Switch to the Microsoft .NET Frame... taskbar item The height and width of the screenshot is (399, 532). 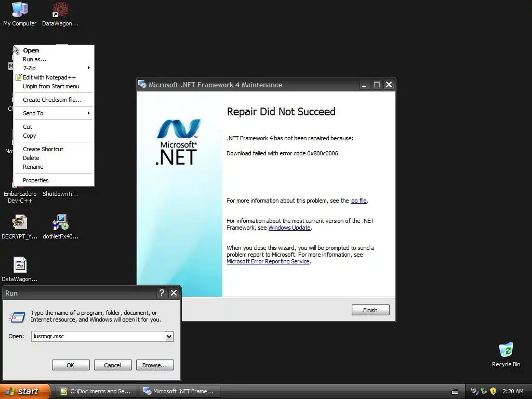[x=180, y=391]
